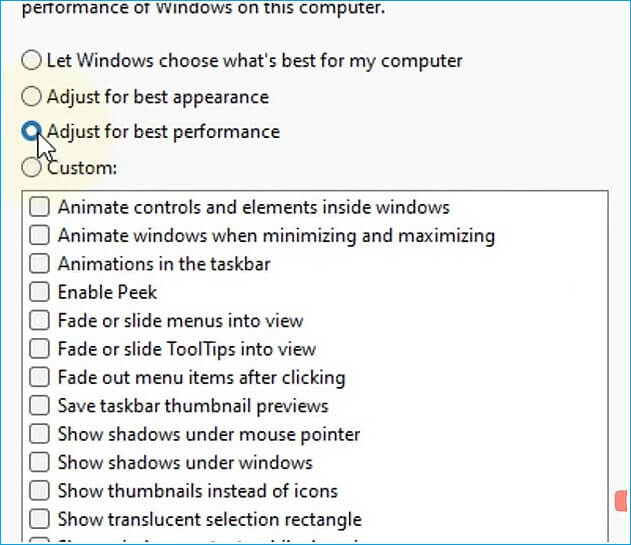Enable 'Save taskbar thumbnail previews' checkbox
This screenshot has width=631, height=545.
pyautogui.click(x=39, y=406)
